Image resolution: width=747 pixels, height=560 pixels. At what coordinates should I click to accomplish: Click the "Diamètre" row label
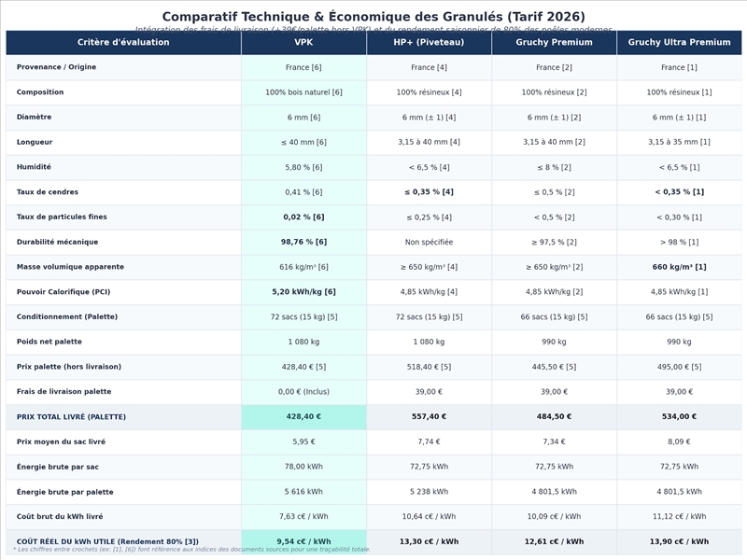pyautogui.click(x=34, y=117)
